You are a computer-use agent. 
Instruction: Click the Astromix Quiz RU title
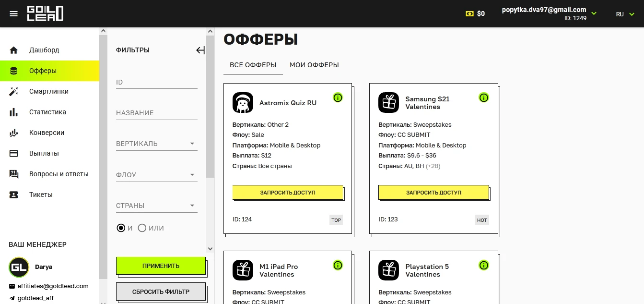(x=288, y=103)
